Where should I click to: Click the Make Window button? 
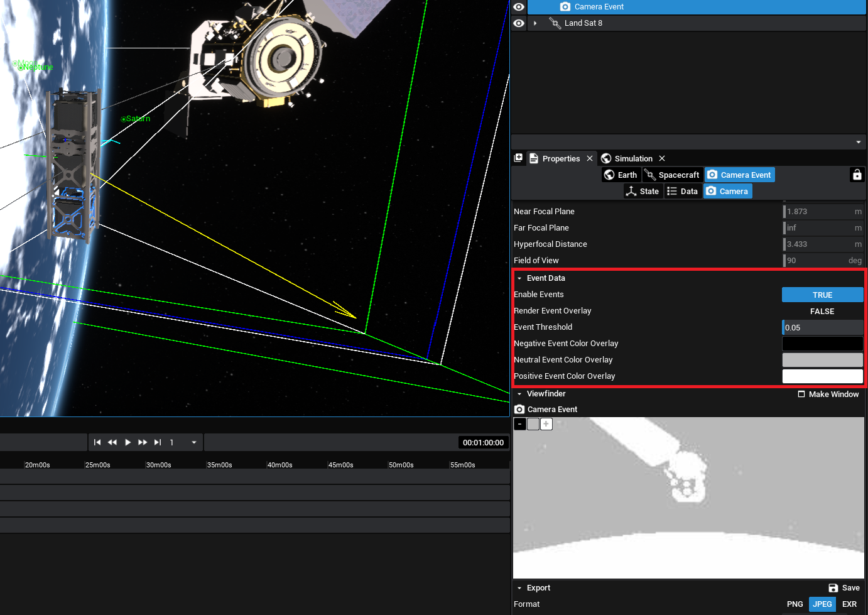[x=828, y=394]
